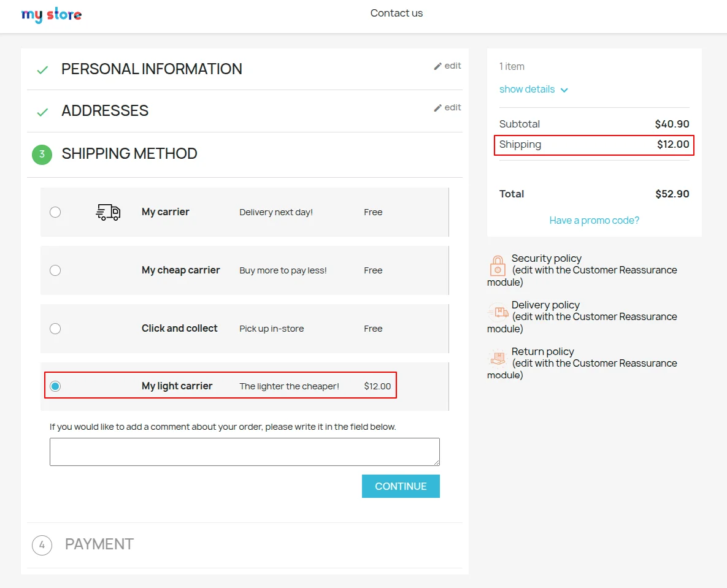Choose the My cheap carrier option
The image size is (727, 588).
[55, 270]
